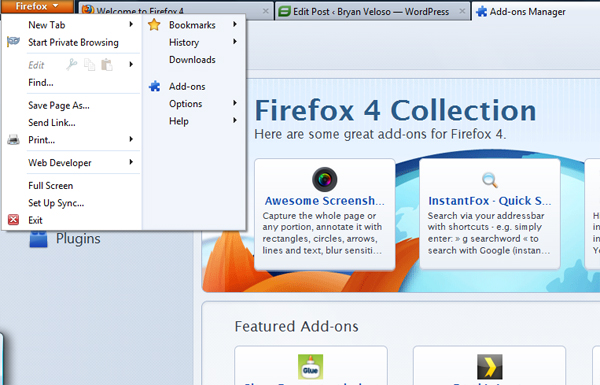Open Web Developer menu entry
The height and width of the screenshot is (385, 600).
click(x=60, y=163)
